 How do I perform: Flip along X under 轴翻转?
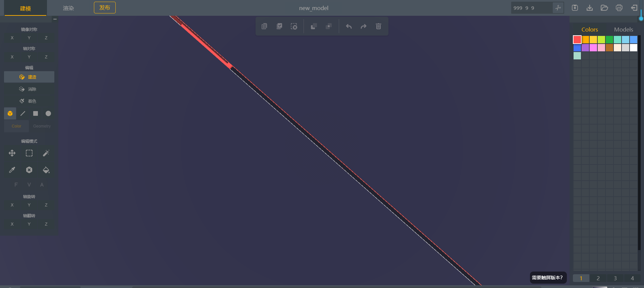click(x=12, y=224)
